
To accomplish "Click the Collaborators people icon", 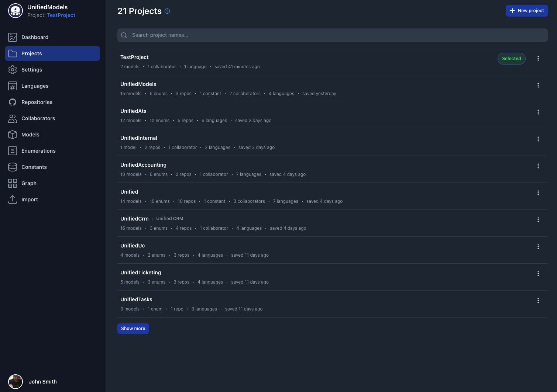I will tap(13, 118).
